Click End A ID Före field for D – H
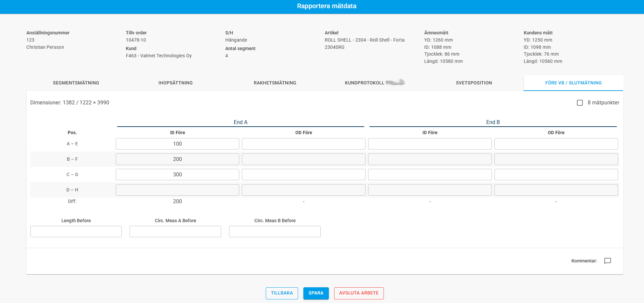 [177, 190]
